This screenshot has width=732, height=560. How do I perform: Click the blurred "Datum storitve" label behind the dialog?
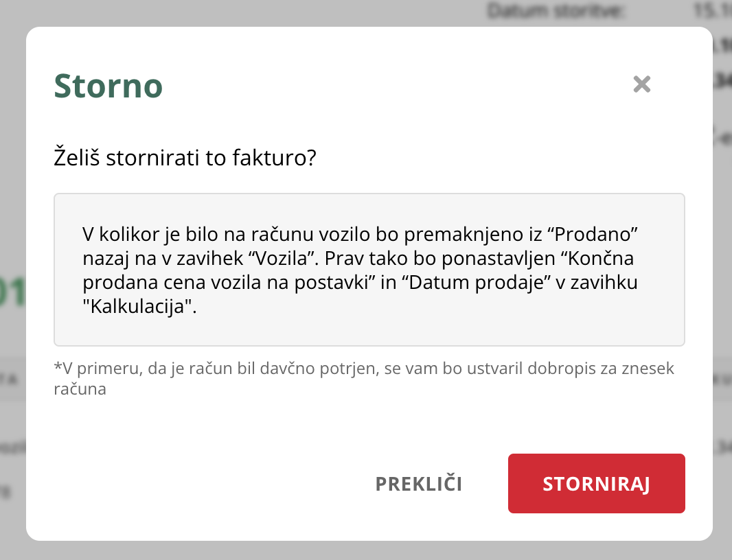pyautogui.click(x=555, y=11)
